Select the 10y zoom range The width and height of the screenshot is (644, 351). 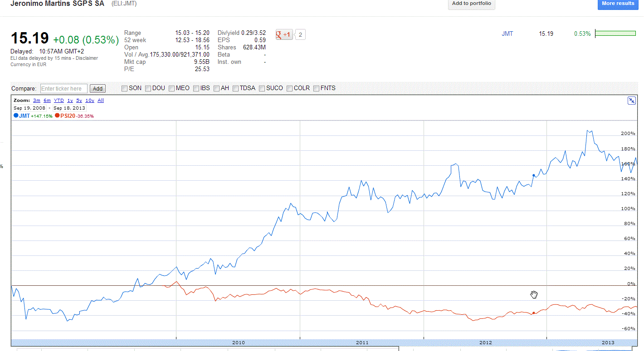tap(90, 101)
